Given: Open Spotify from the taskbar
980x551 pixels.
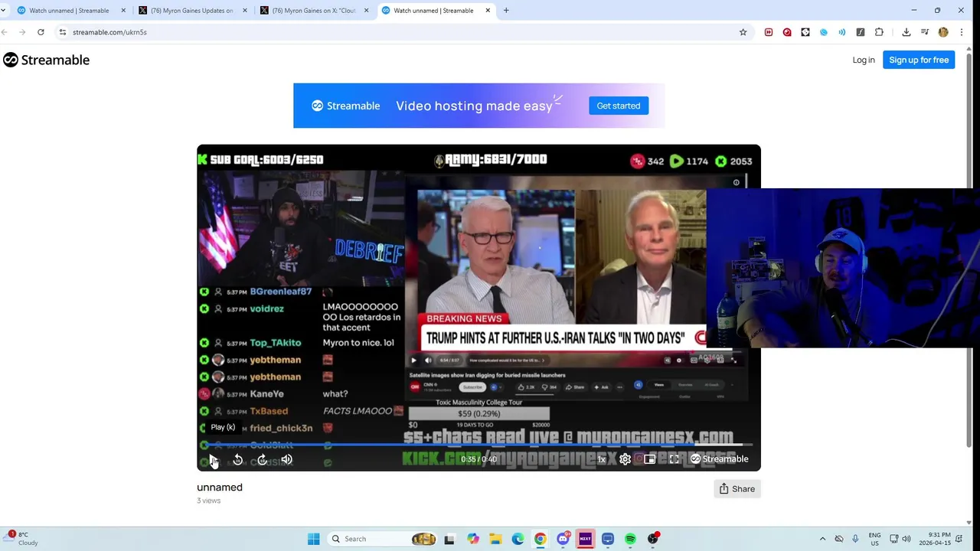Looking at the screenshot, I should pos(630,539).
